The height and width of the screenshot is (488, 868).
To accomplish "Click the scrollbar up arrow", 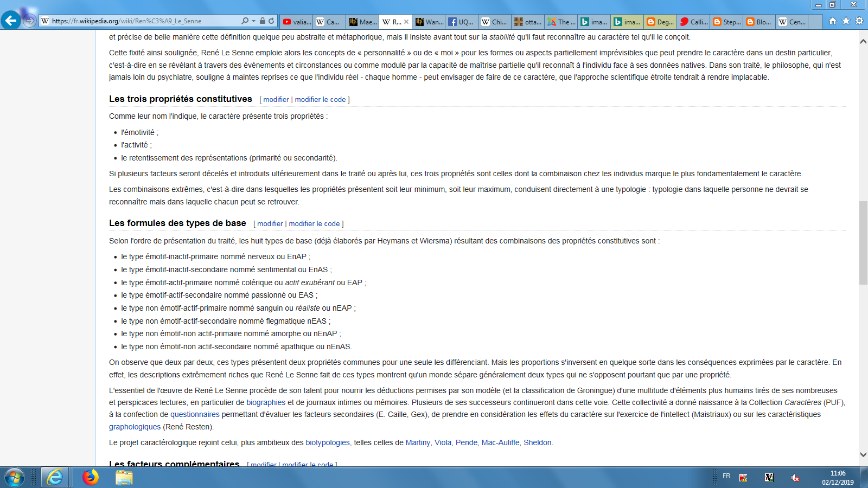I will 863,41.
